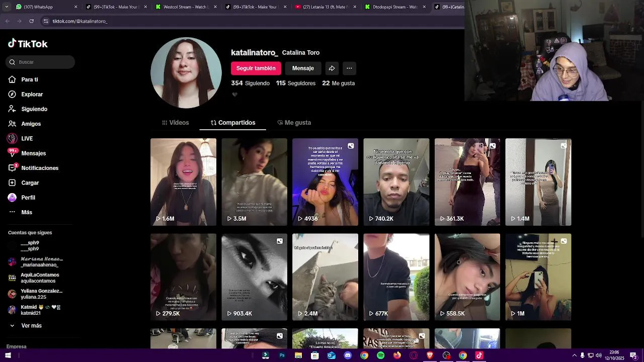
Task: Open the cat video with 2.4M views
Action: click(325, 277)
